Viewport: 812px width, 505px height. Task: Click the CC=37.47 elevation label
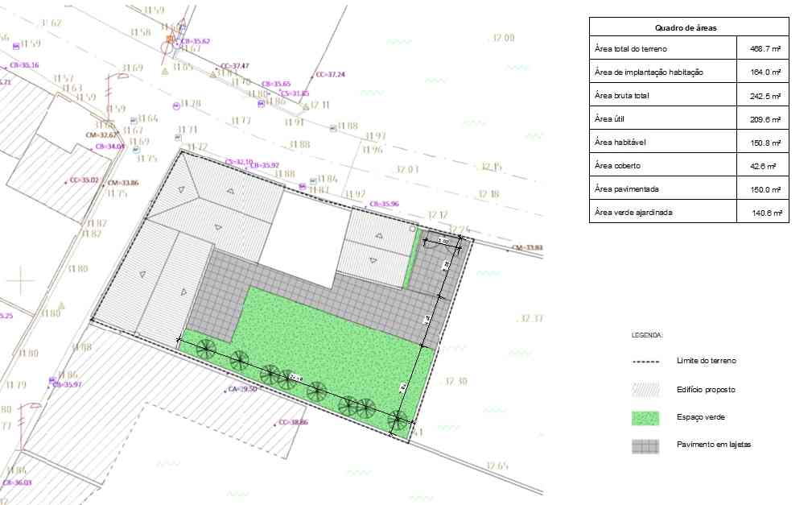[x=234, y=66]
